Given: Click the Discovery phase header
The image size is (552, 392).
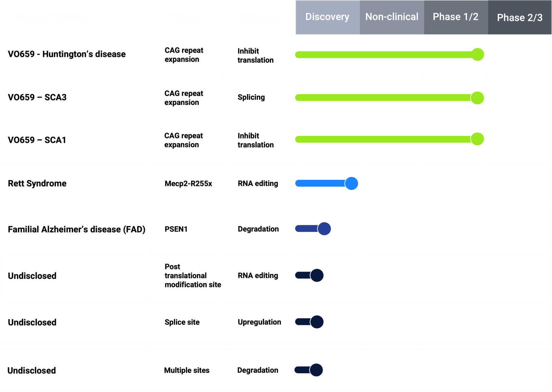Looking at the screenshot, I should [327, 17].
